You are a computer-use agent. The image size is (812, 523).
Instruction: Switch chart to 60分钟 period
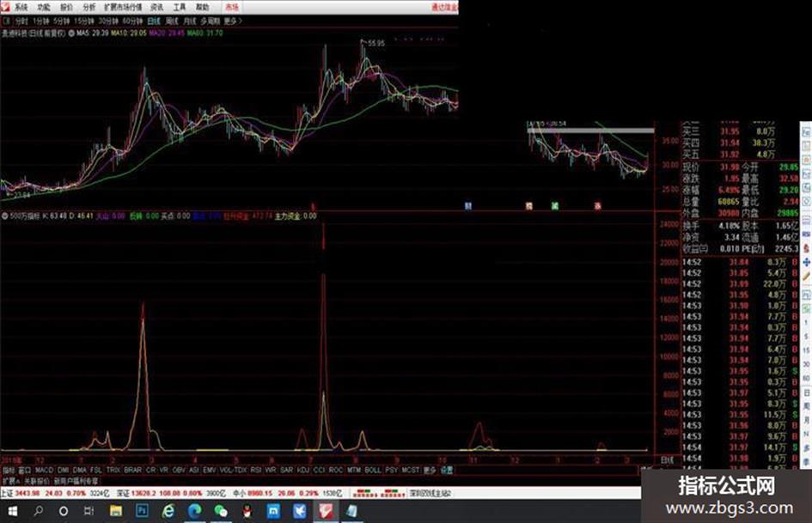pyautogui.click(x=133, y=21)
